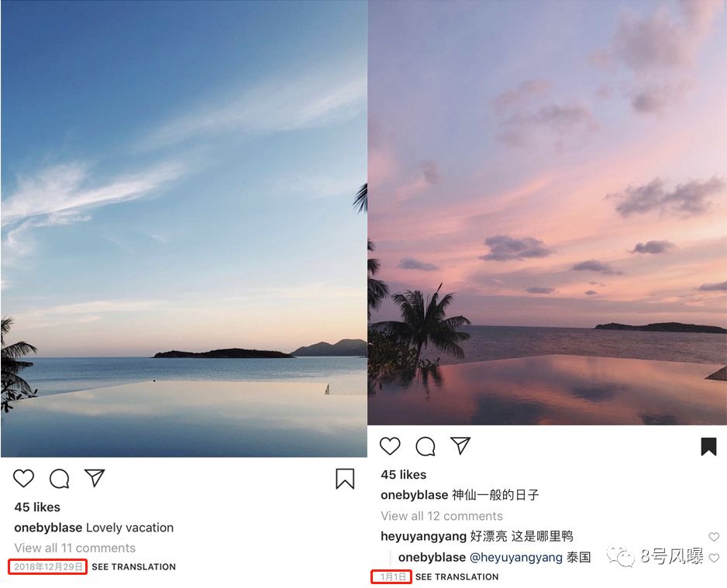Like the pink sunset post with heart icon

pos(390,445)
